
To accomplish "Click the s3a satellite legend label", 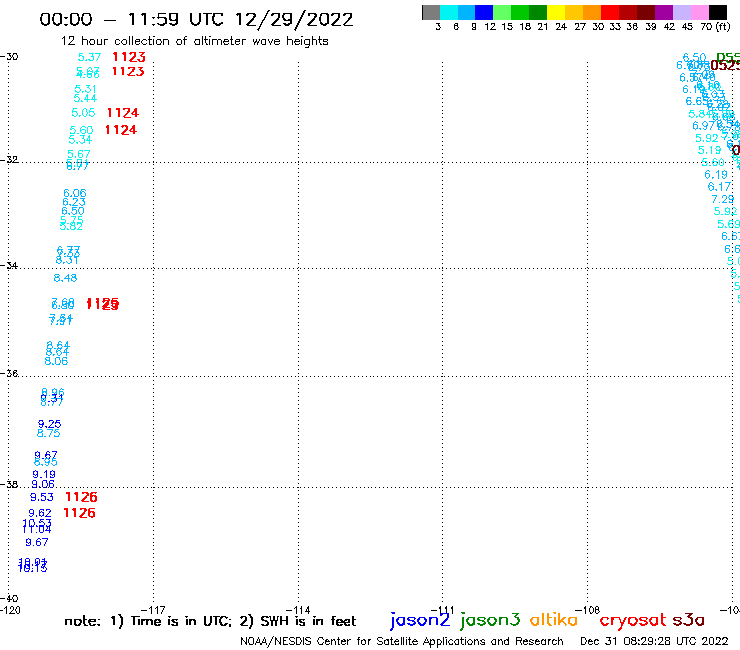I will click(689, 620).
